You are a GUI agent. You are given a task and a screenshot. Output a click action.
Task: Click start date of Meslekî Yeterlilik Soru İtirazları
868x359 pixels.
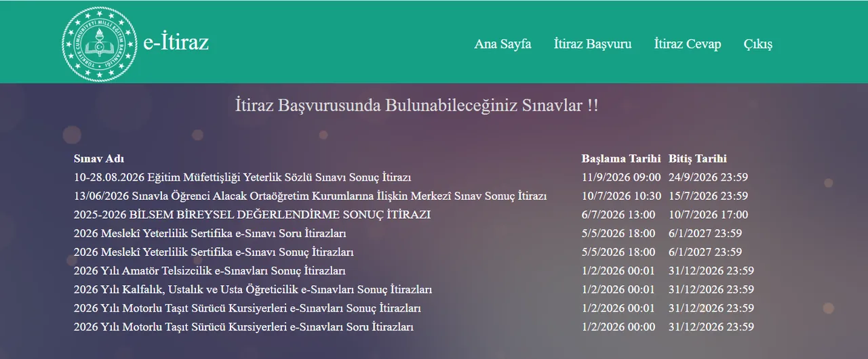point(618,234)
